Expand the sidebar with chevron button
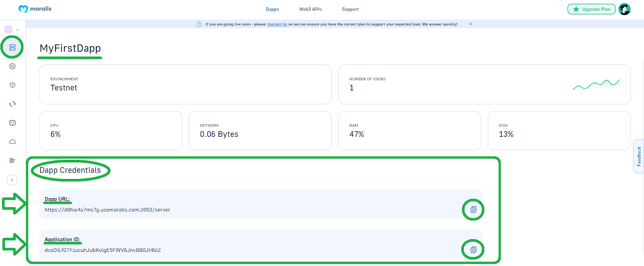644x266 pixels. pyautogui.click(x=12, y=180)
